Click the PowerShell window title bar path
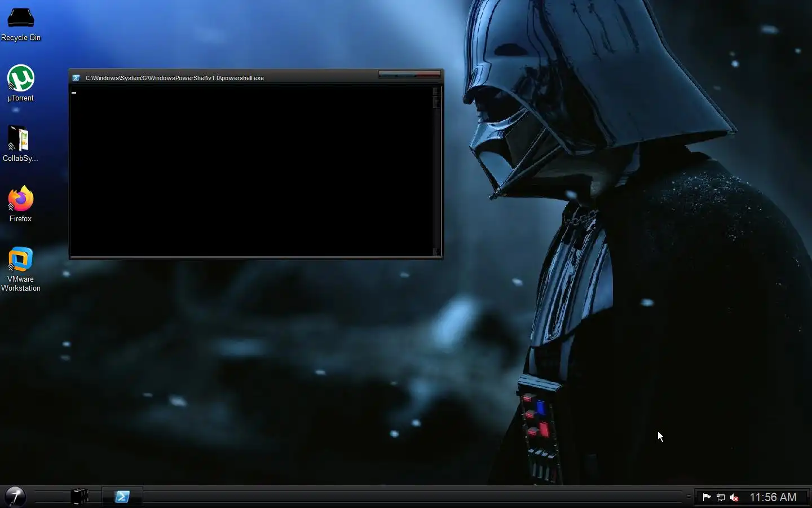This screenshot has height=508, width=812. [x=175, y=78]
